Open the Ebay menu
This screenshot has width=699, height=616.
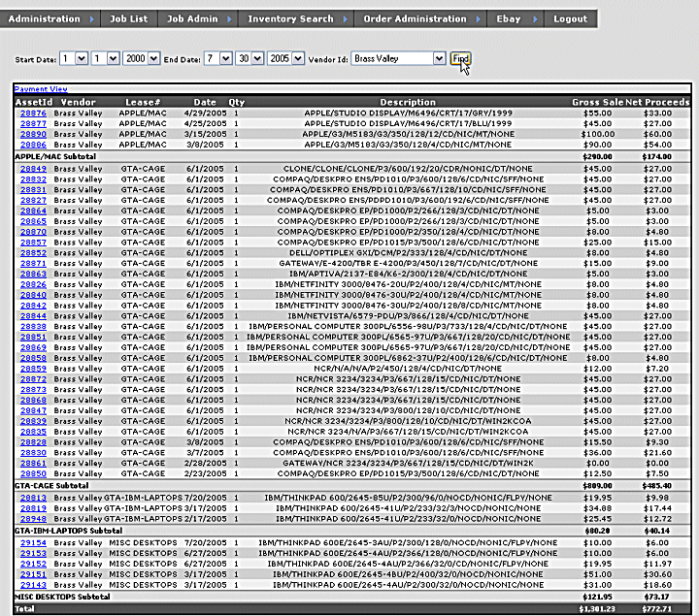[x=516, y=19]
